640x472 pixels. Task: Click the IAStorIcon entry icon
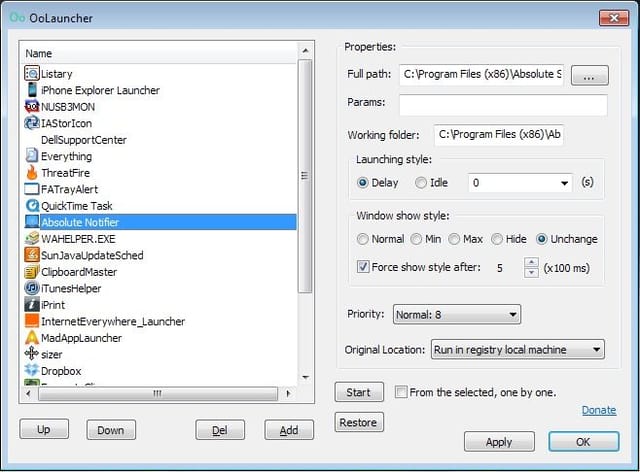click(x=32, y=123)
